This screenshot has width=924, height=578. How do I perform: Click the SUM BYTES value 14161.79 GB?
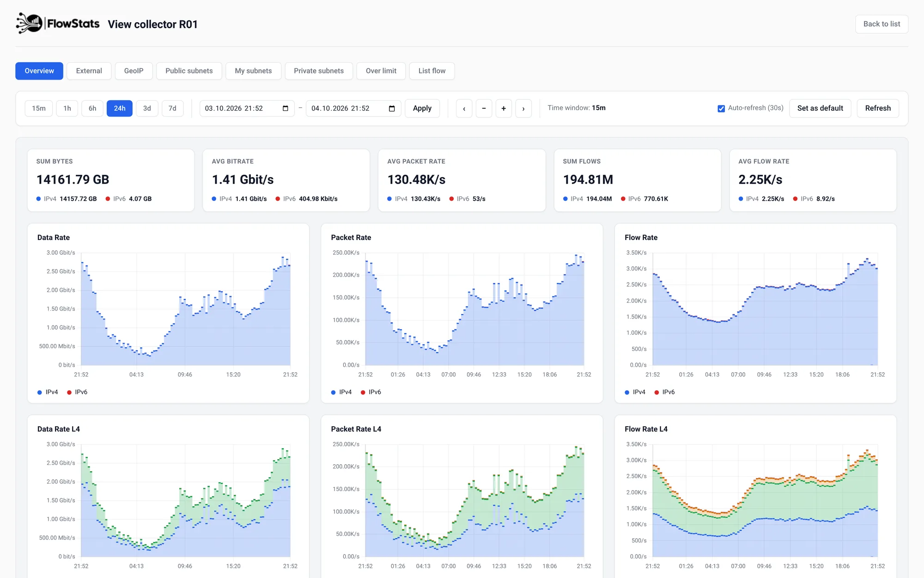click(x=73, y=179)
